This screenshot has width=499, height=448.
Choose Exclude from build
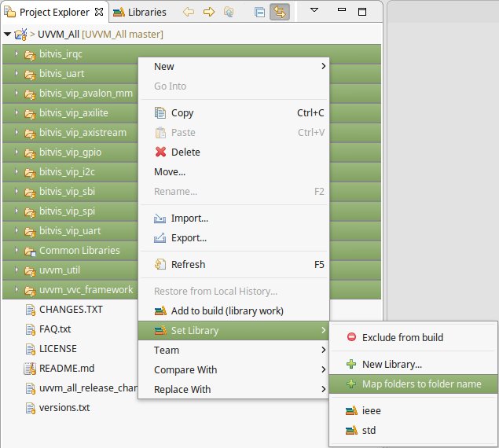[413, 337]
